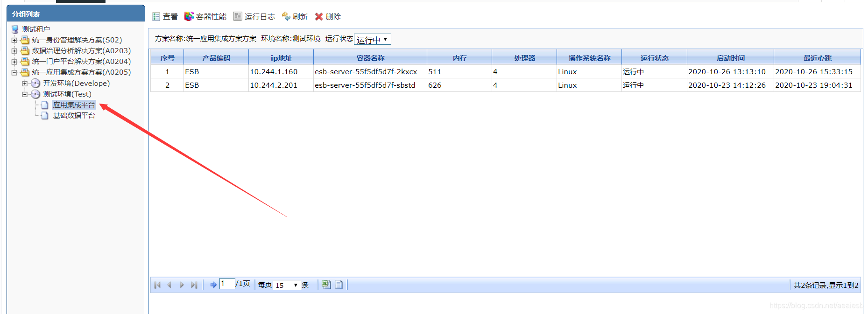This screenshot has width=868, height=314.
Task: Click the document export icon in pager
Action: 339,285
